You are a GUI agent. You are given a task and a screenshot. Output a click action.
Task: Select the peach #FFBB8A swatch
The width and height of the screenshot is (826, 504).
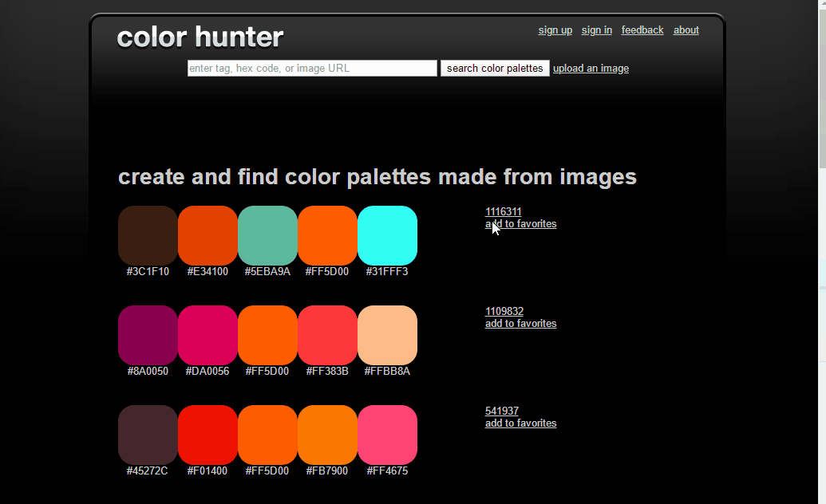click(x=387, y=335)
